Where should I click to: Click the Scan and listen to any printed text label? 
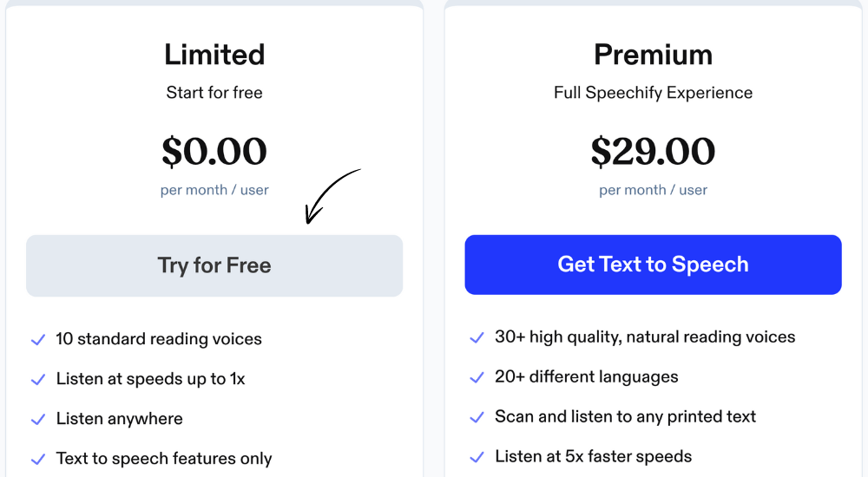625,417
